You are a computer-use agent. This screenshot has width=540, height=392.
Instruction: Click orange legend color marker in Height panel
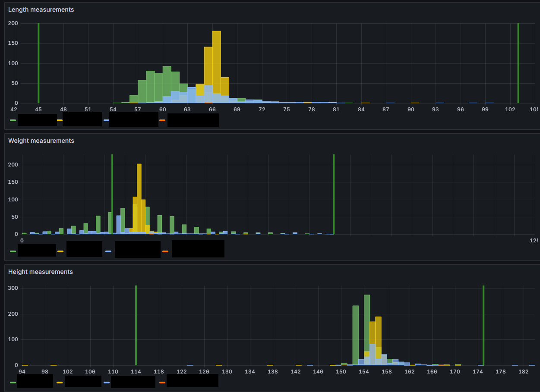(162, 382)
